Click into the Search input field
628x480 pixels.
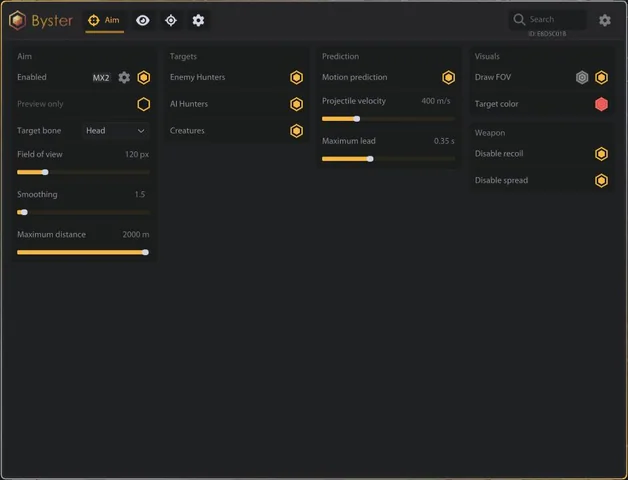click(x=547, y=20)
